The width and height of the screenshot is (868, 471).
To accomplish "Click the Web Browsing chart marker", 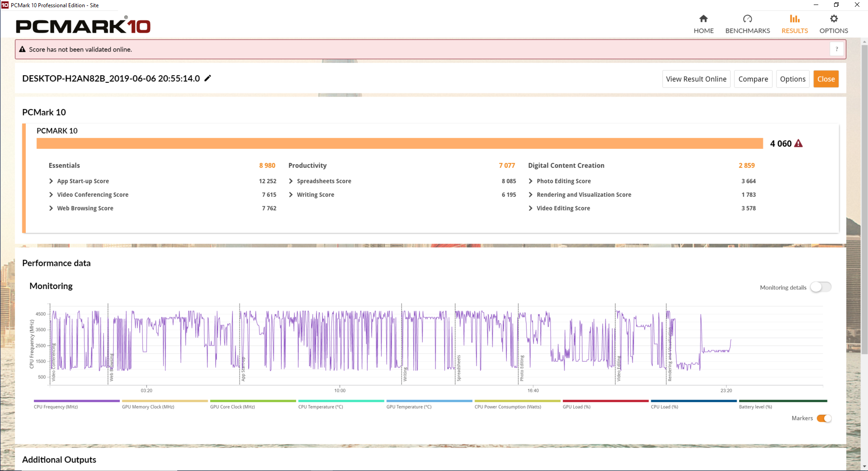I will tap(112, 367).
